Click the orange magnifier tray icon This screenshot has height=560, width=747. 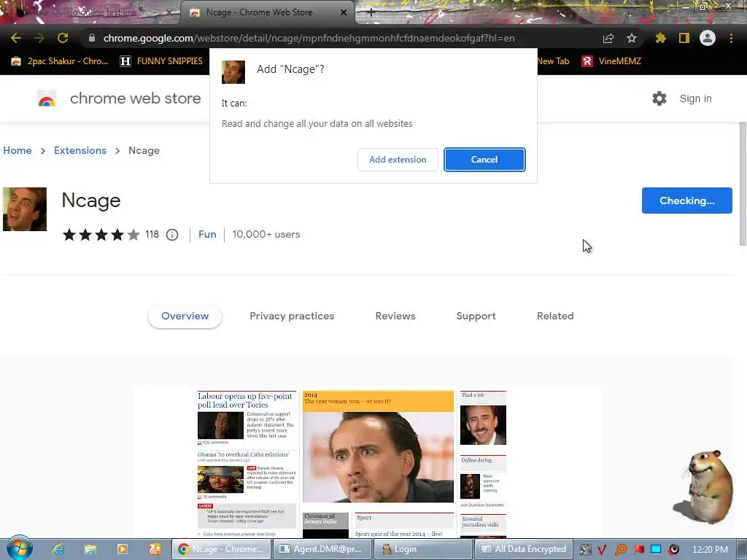[x=620, y=550]
